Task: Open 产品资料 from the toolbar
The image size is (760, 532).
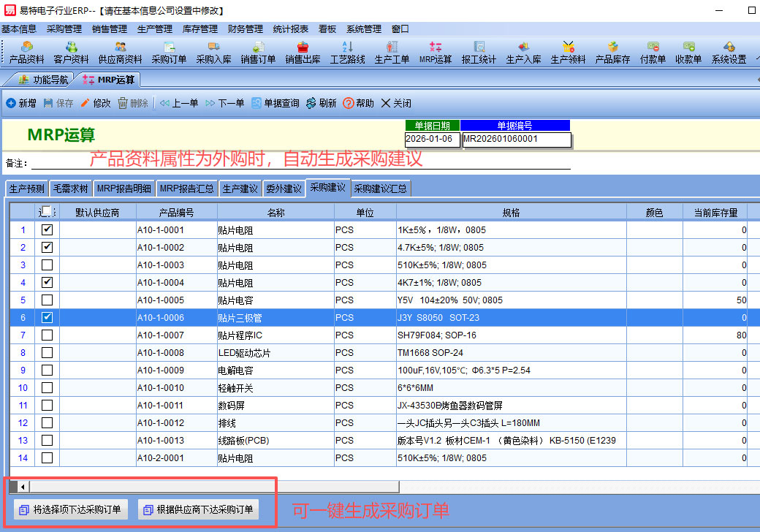Action: point(26,52)
